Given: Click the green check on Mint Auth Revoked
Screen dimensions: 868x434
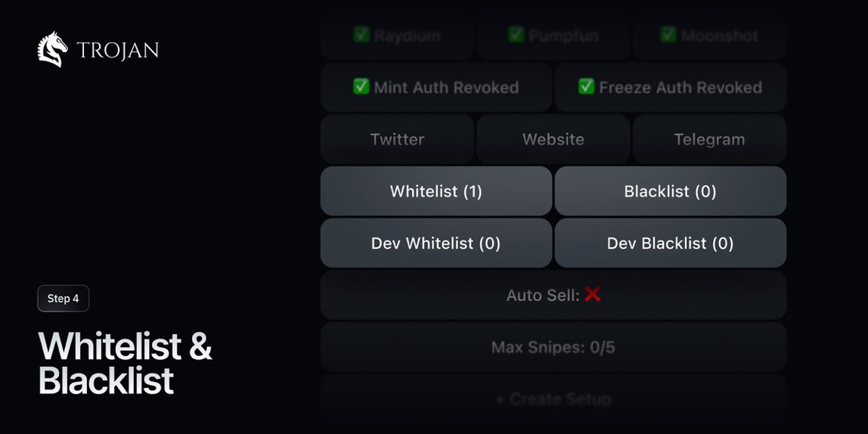Looking at the screenshot, I should click(x=361, y=87).
